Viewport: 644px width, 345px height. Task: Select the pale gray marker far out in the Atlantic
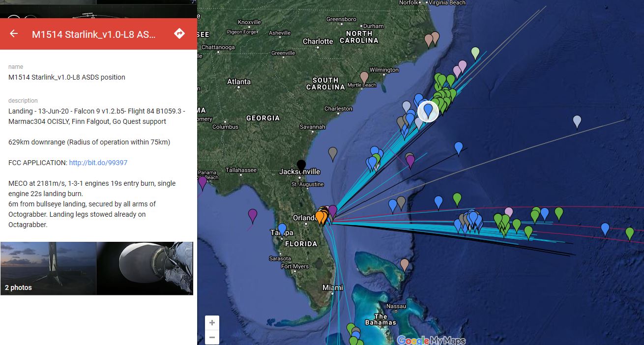click(577, 122)
